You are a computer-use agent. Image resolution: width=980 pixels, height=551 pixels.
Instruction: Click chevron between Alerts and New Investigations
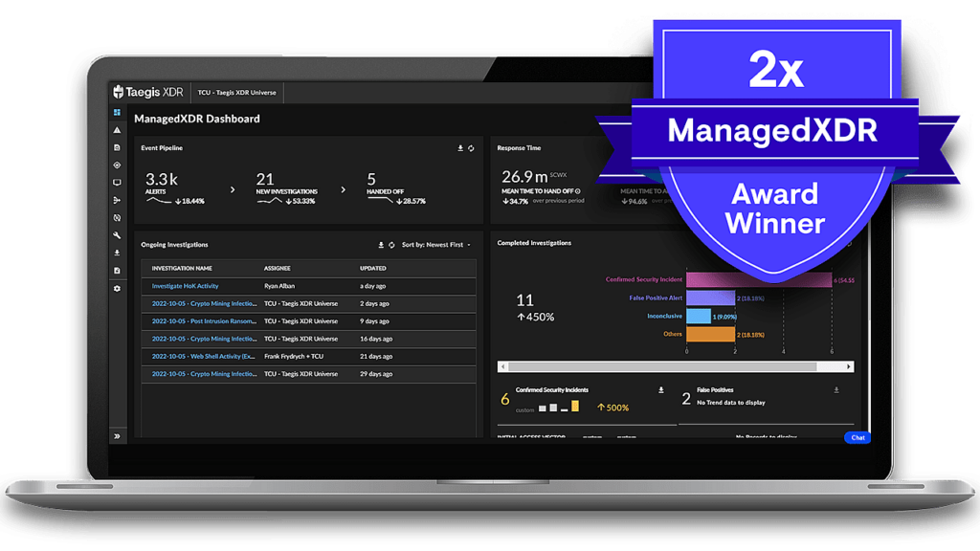233,189
